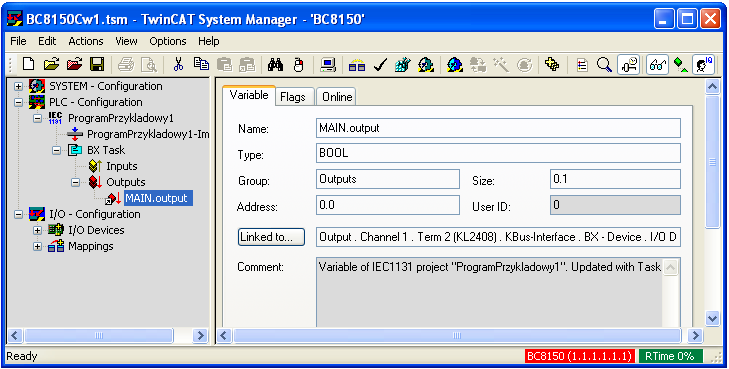Expand the Mappings node
Screen dimensions: 729x369
[38, 246]
